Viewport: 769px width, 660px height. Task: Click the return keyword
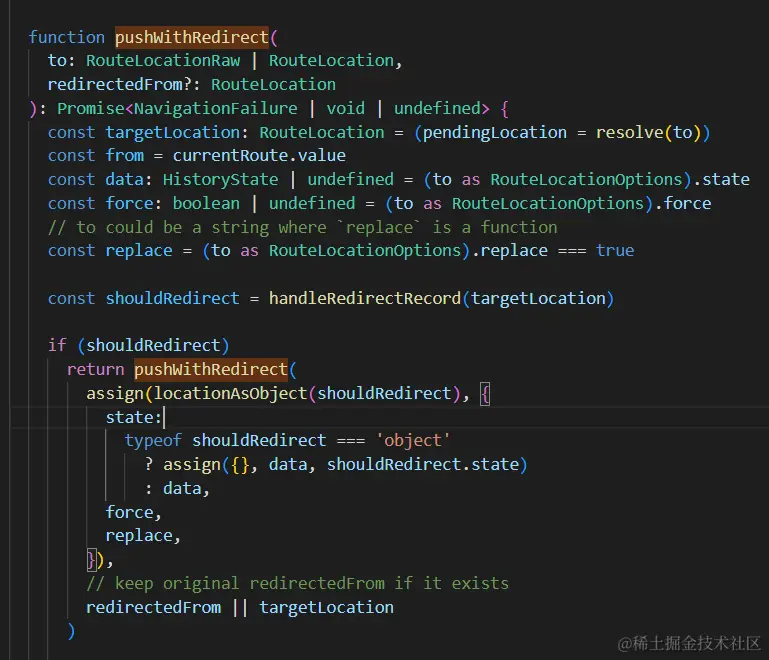tap(96, 369)
